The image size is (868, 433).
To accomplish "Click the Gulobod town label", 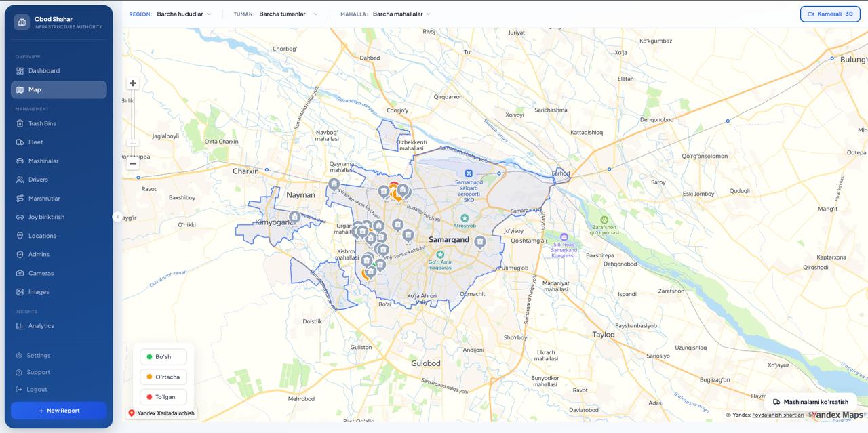I will pyautogui.click(x=426, y=363).
